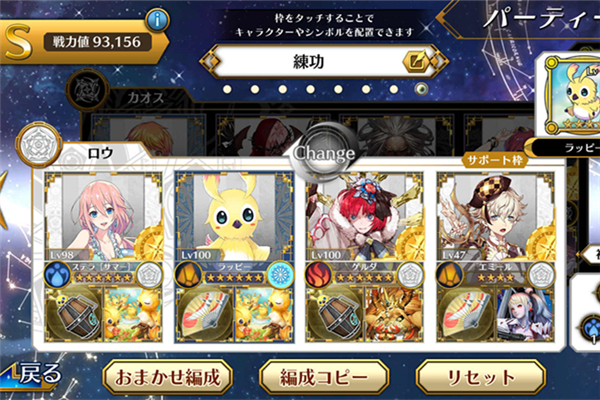
Task: Edit party name with pencil icon
Action: point(416,62)
